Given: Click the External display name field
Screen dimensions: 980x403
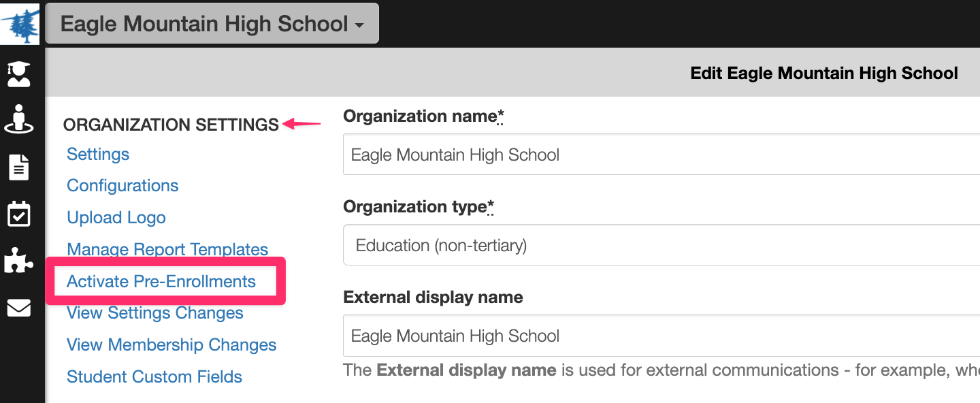Looking at the screenshot, I should 661,336.
